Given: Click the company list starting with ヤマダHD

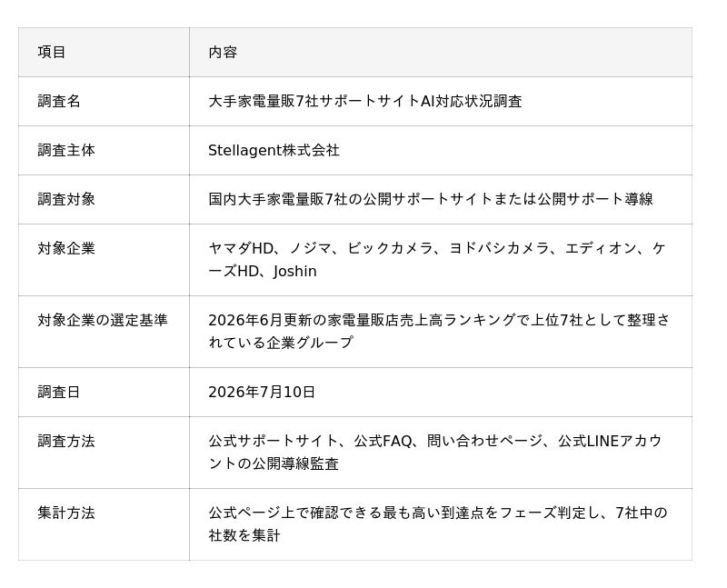Looking at the screenshot, I should 437,260.
